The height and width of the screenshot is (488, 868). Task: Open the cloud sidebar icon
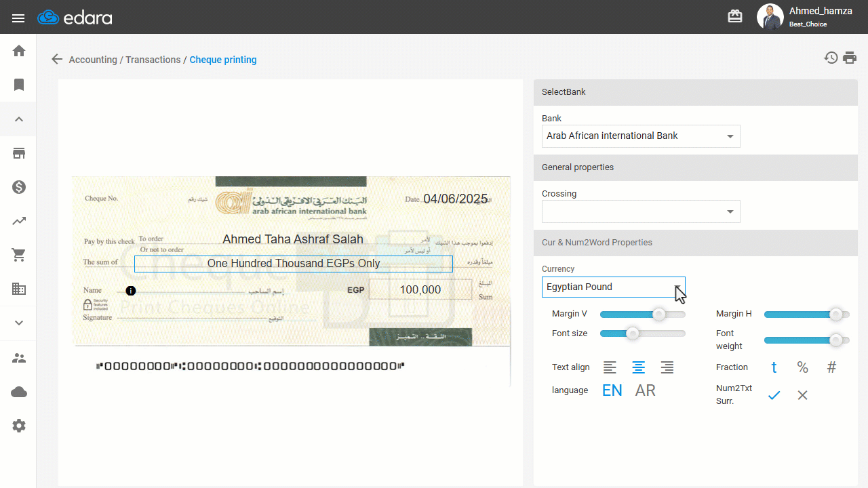click(x=19, y=392)
